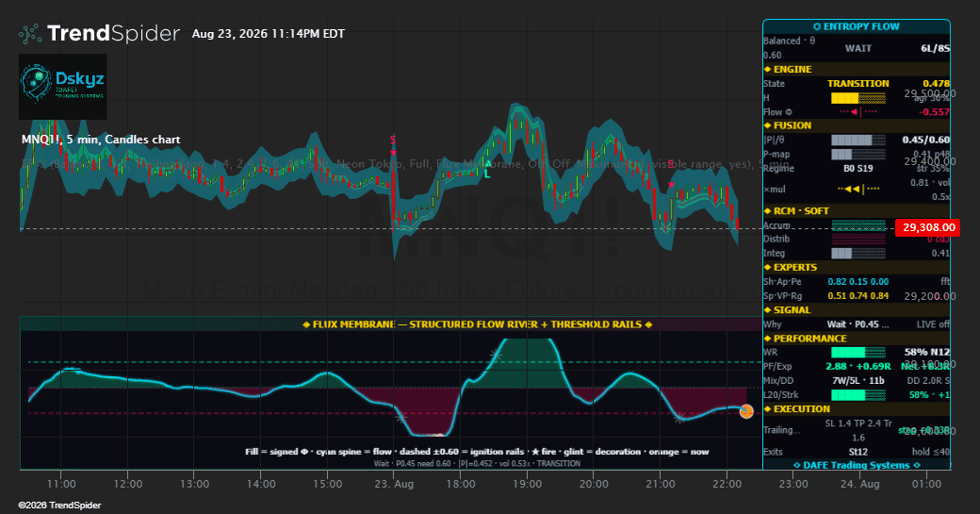Open the Dskyz DAFE Trading Systems logo
980x514 pixels.
62,86
